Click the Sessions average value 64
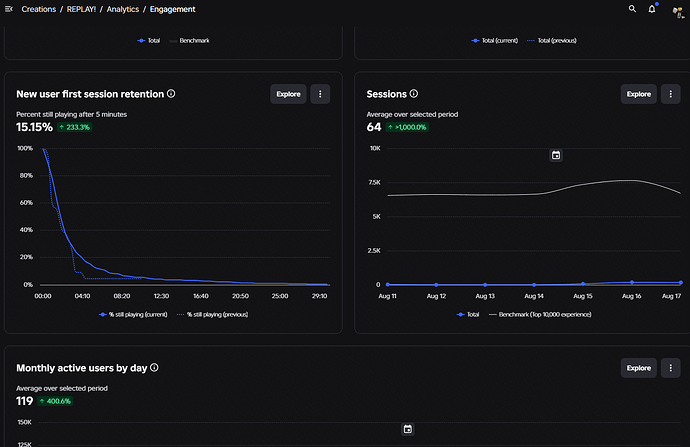 [374, 127]
